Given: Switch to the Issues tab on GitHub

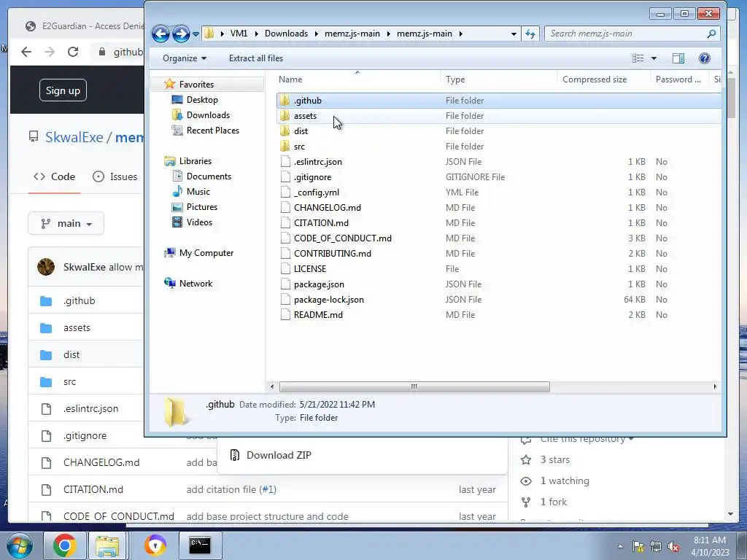Looking at the screenshot, I should pyautogui.click(x=115, y=176).
